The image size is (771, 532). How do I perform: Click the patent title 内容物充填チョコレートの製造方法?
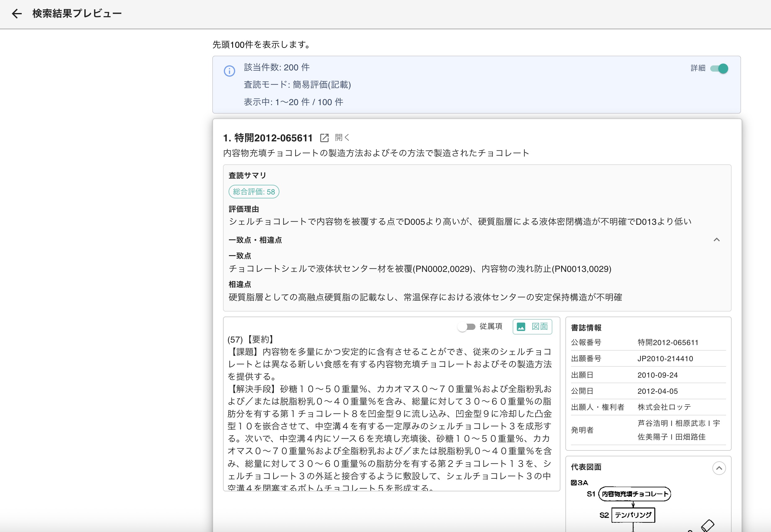[x=376, y=153]
